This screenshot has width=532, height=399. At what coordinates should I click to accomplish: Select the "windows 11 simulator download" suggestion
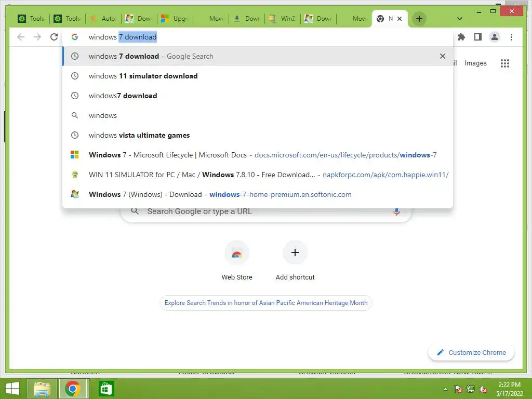(x=258, y=76)
